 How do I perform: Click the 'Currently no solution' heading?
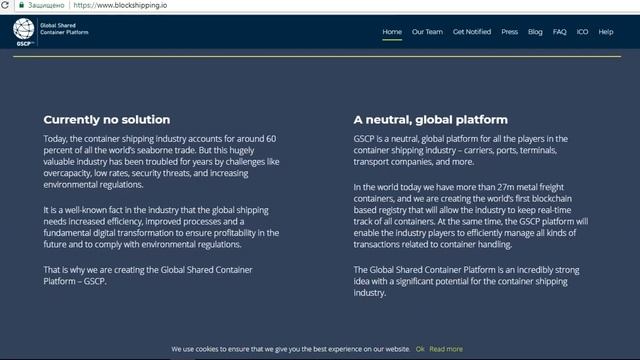[107, 120]
